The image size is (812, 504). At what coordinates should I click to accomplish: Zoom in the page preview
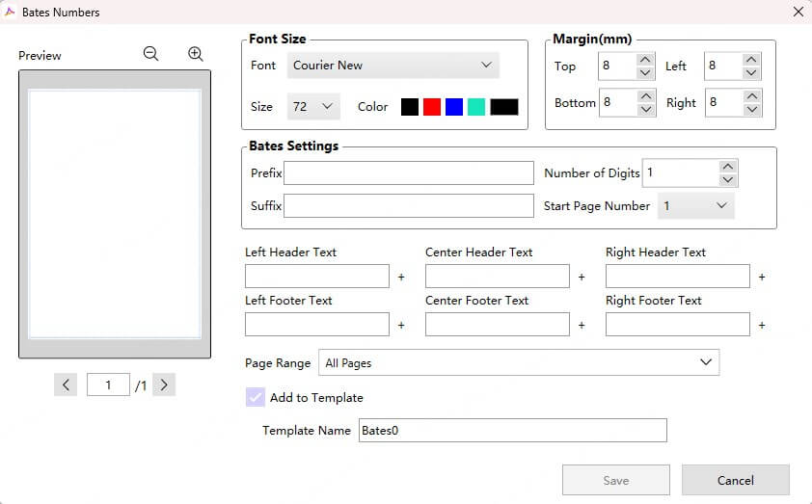coord(196,54)
